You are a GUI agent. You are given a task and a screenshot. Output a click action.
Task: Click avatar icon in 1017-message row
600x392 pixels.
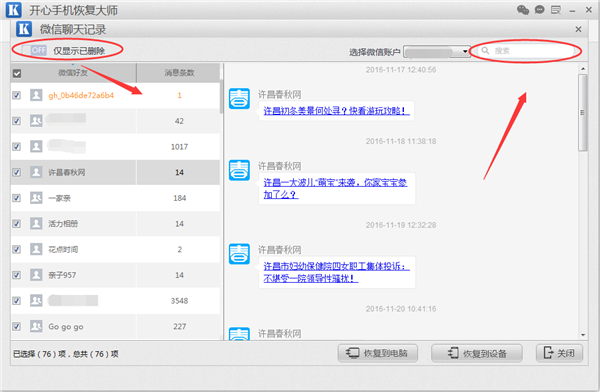click(36, 146)
